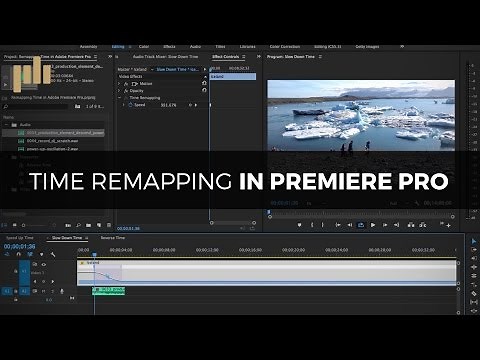Viewport: 480px width, 360px height.
Task: Enable voice-over record microphone on A1
Action: [x=62, y=291]
